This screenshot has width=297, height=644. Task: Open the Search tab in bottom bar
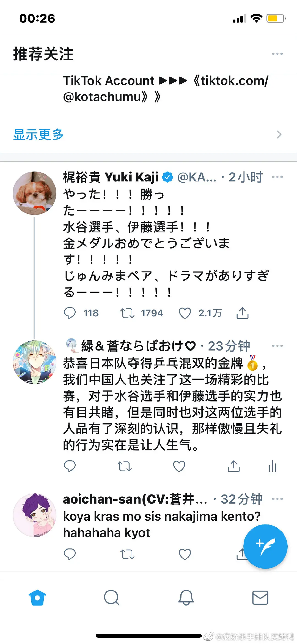coord(111,598)
